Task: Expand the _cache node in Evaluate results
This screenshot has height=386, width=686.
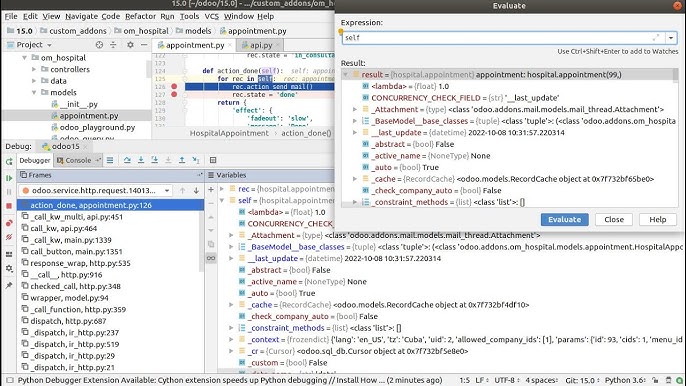Action: coord(355,179)
